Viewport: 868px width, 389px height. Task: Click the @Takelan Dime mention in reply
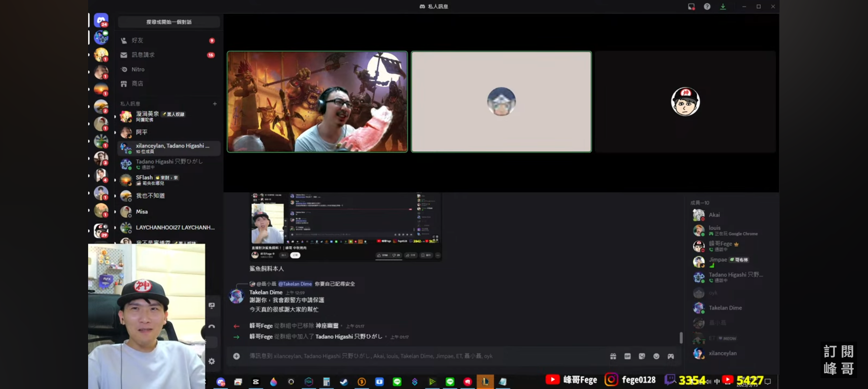295,284
